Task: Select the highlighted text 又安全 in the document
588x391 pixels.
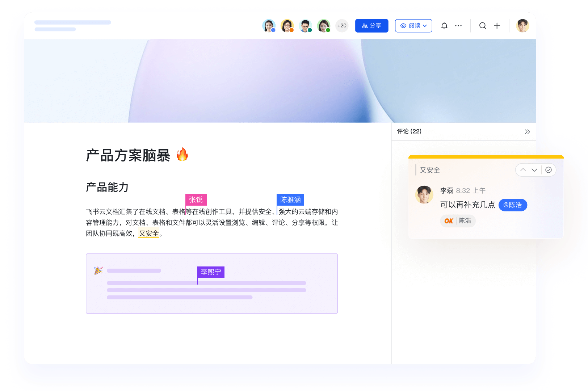Action: (x=148, y=234)
